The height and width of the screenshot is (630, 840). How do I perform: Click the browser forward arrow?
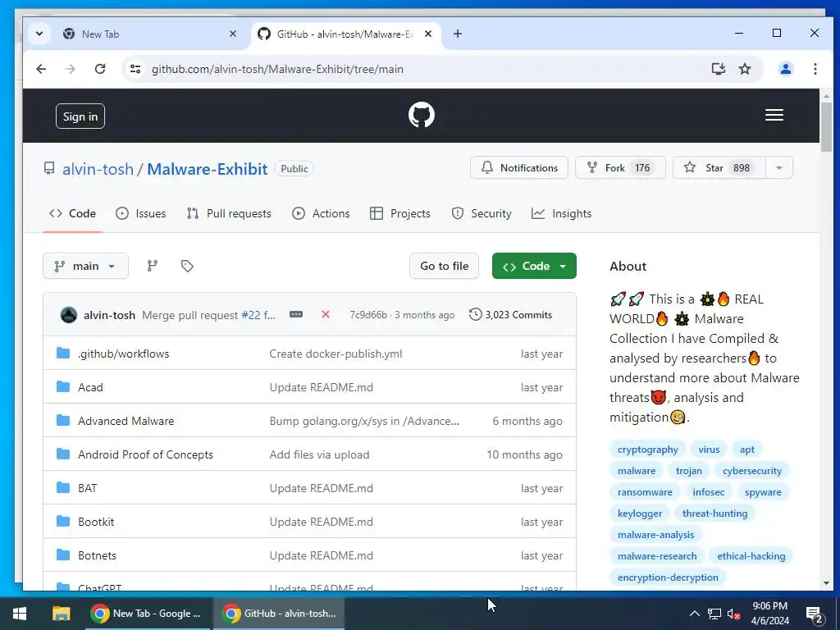pos(71,69)
